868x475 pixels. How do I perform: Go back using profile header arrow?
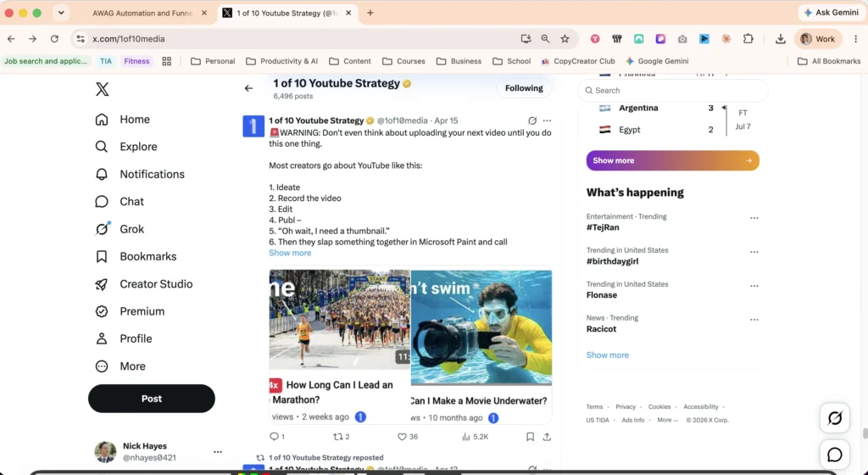pyautogui.click(x=248, y=88)
